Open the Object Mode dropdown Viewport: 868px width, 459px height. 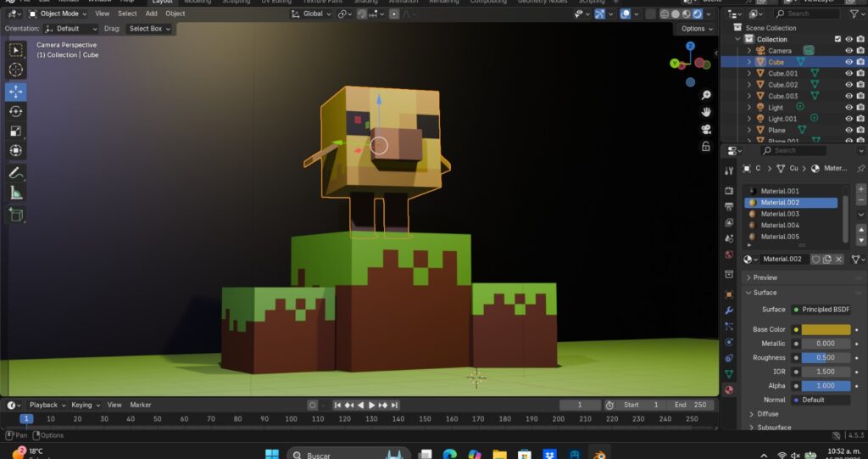[x=58, y=14]
